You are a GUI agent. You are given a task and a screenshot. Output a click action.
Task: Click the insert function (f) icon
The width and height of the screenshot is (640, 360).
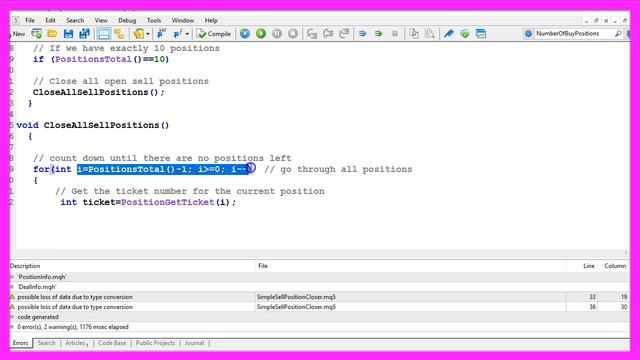(x=178, y=34)
